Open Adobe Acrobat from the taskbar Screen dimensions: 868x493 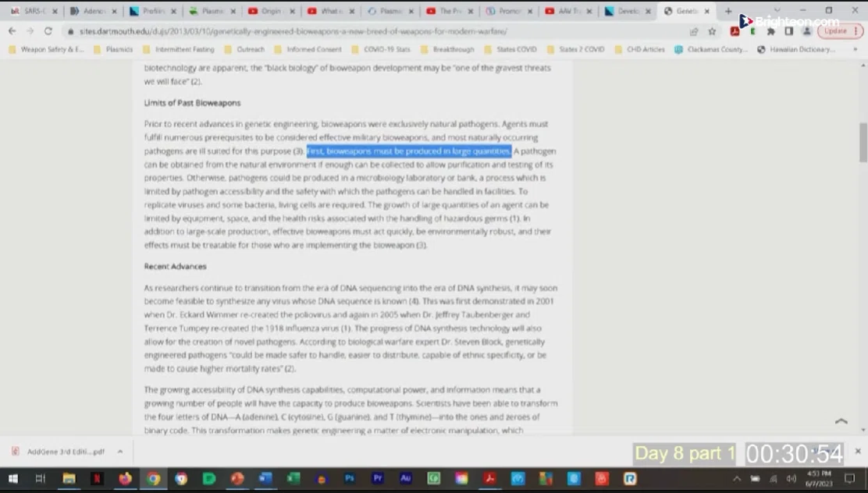pyautogui.click(x=489, y=479)
